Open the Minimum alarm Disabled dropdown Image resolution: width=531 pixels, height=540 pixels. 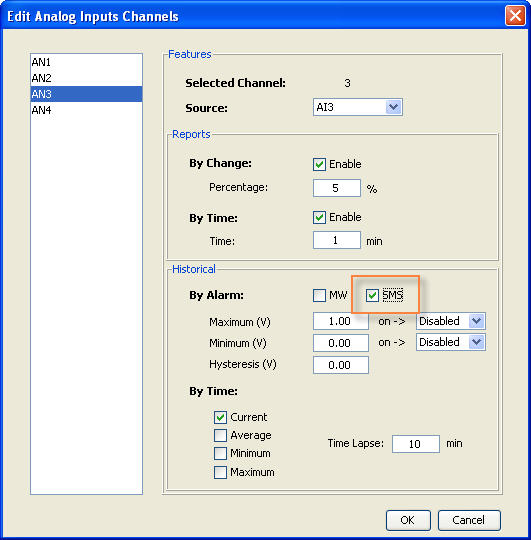[x=451, y=342]
